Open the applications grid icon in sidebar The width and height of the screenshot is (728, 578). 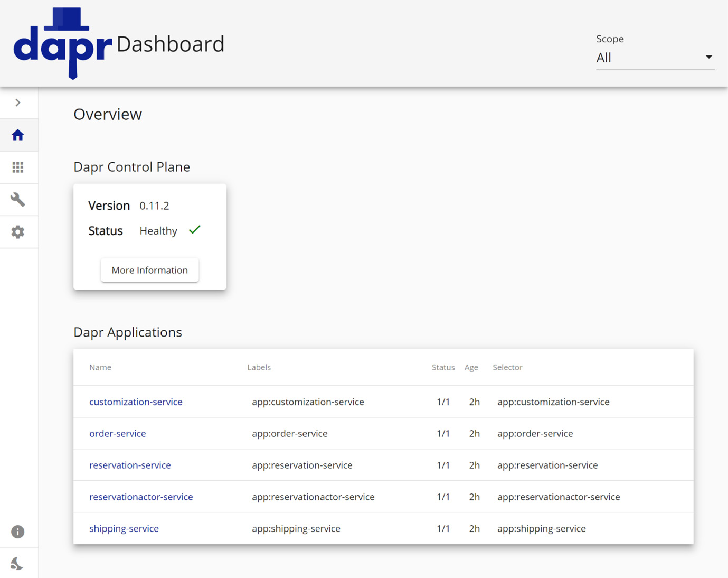(18, 167)
